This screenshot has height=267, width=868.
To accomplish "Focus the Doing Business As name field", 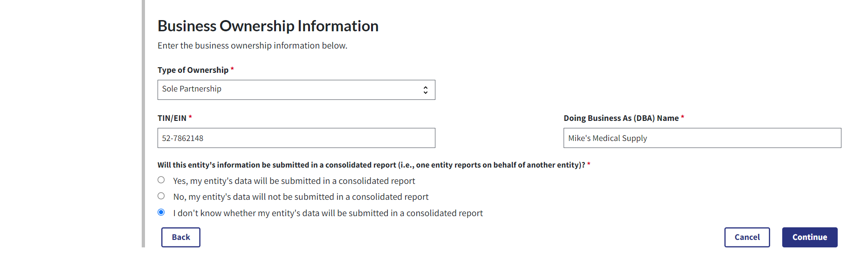I will pos(702,138).
